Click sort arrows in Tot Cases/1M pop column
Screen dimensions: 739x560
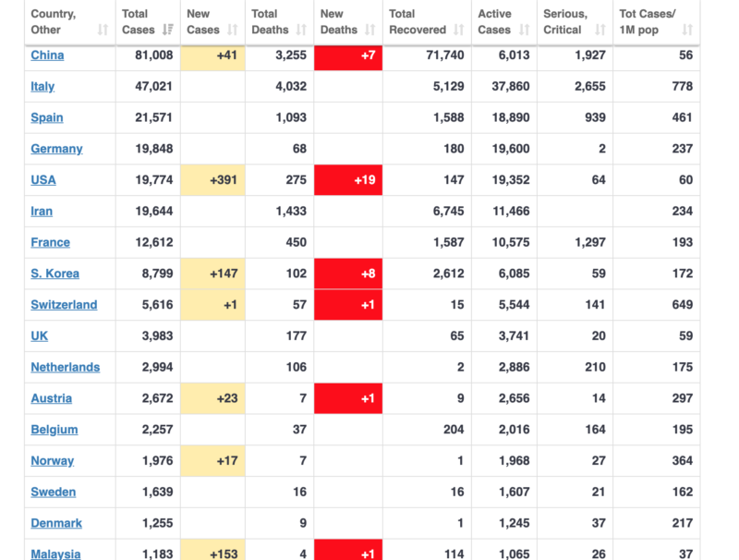click(687, 30)
